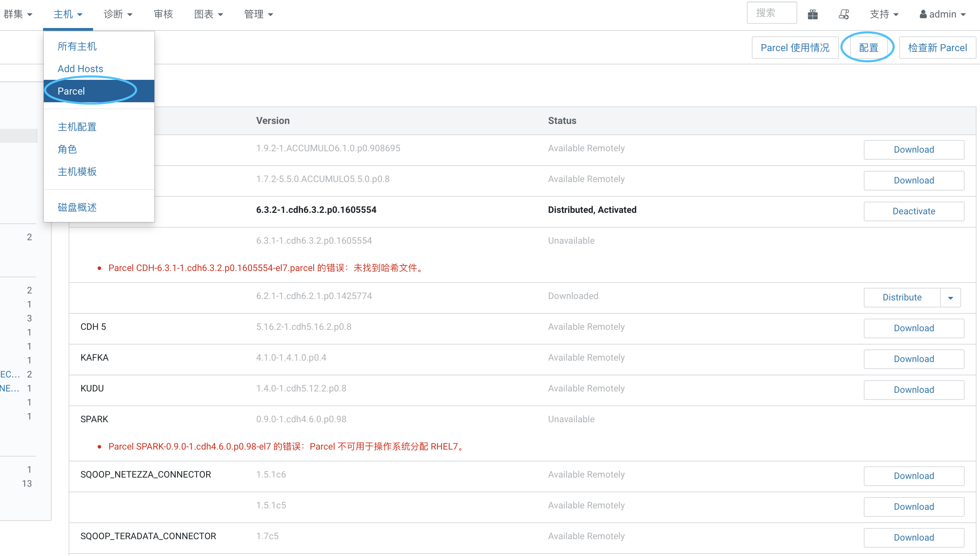Image resolution: width=980 pixels, height=556 pixels.
Task: Open the admin account dropdown
Action: (943, 14)
